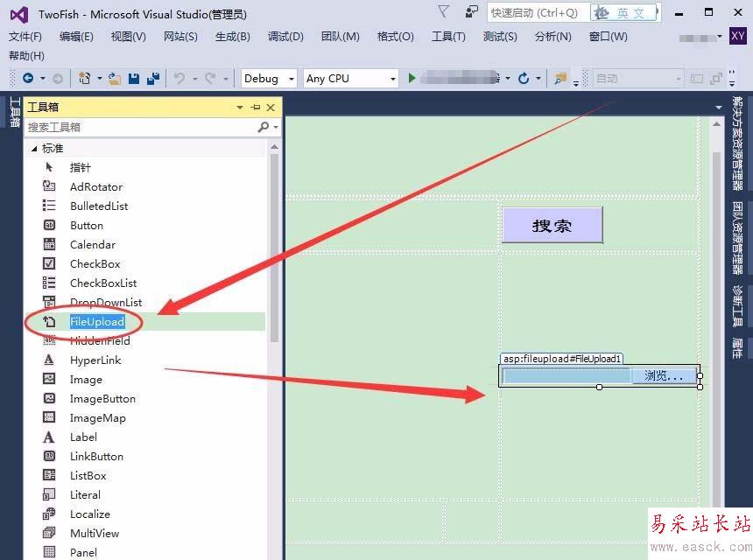
Task: Click the Undo toolbar icon
Action: (179, 78)
